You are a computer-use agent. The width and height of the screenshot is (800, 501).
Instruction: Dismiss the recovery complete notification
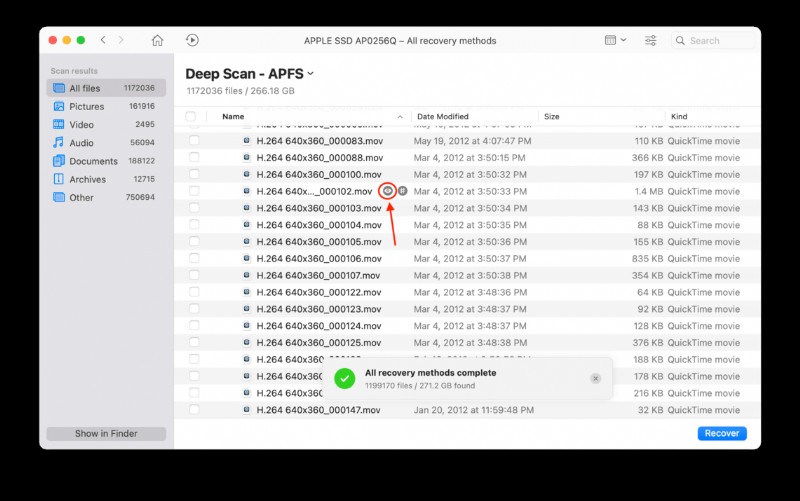click(595, 379)
